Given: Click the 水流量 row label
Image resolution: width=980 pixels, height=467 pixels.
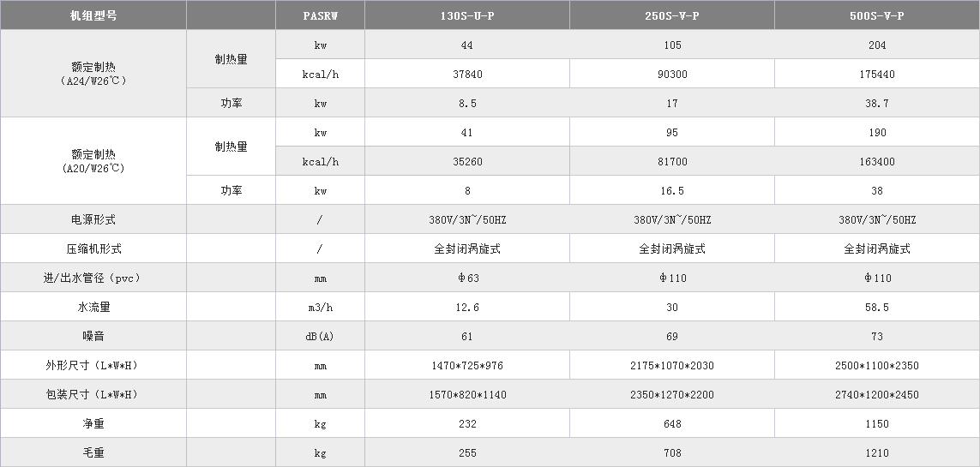Looking at the screenshot, I should click(93, 307).
